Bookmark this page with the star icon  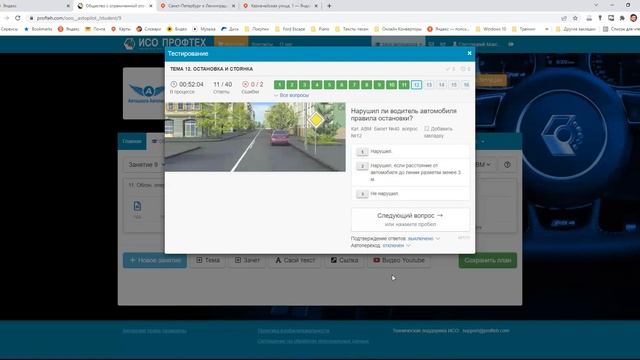coord(576,18)
